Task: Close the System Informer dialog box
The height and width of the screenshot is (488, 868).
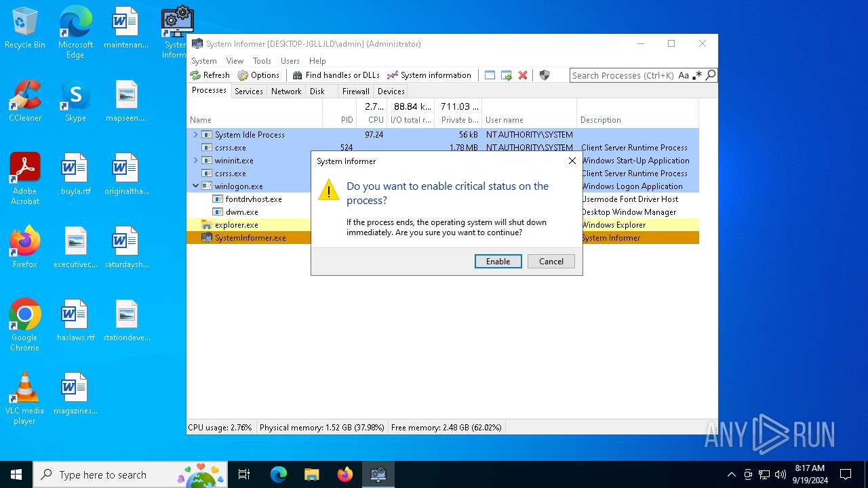Action: [572, 161]
